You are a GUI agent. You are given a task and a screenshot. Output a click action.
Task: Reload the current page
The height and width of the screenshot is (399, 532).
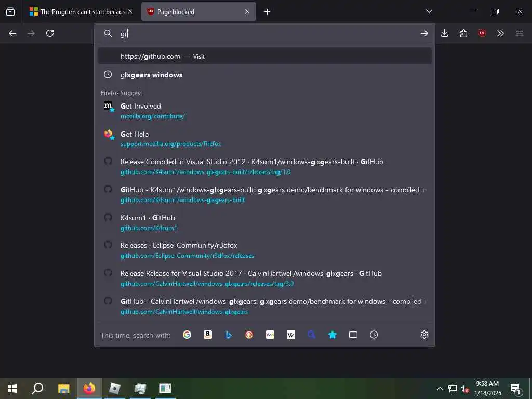click(x=50, y=33)
